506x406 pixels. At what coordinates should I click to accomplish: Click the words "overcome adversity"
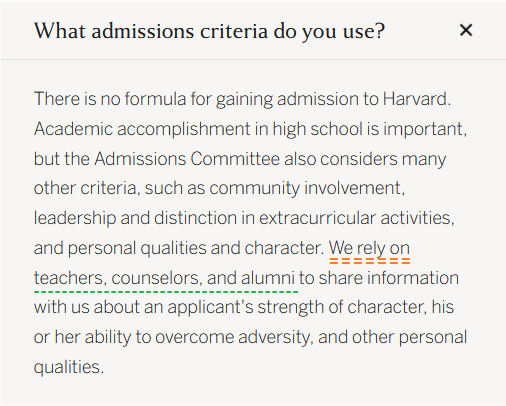click(234, 337)
